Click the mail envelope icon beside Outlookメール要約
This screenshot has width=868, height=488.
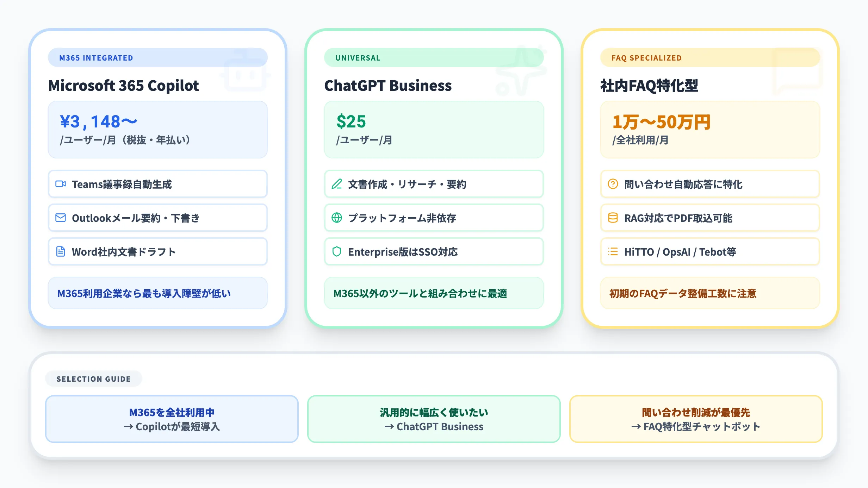point(61,218)
